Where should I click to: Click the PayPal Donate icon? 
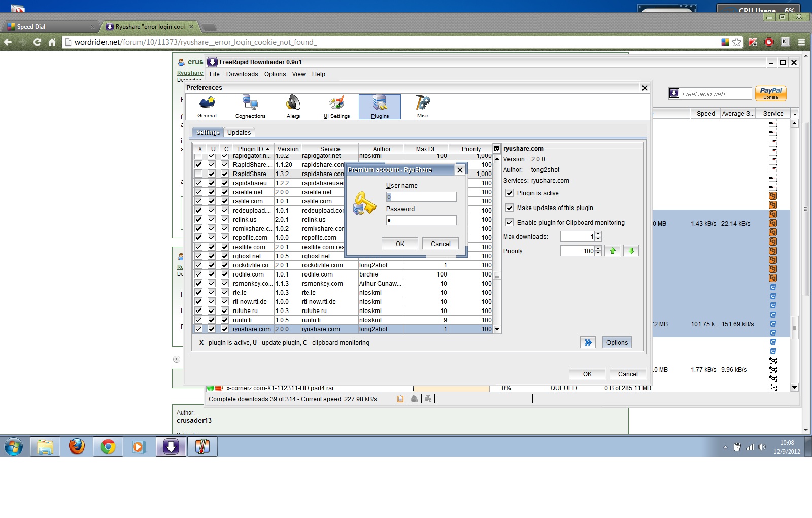tap(770, 93)
